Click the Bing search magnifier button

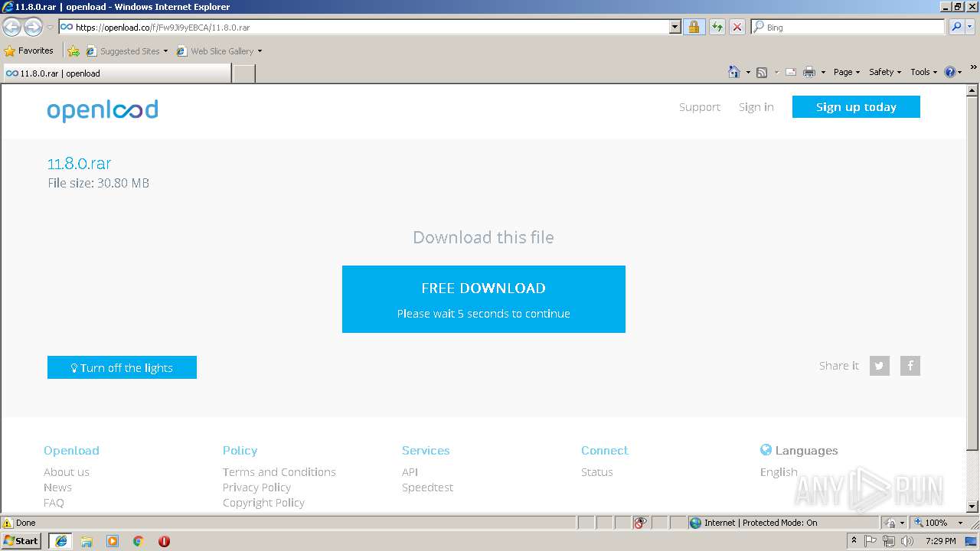pos(955,27)
